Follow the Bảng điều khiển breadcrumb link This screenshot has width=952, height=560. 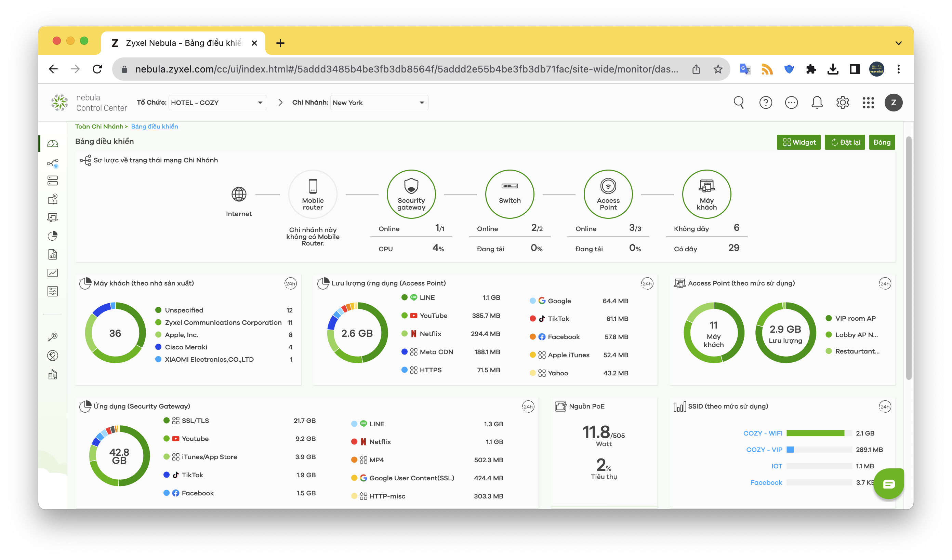(x=155, y=126)
